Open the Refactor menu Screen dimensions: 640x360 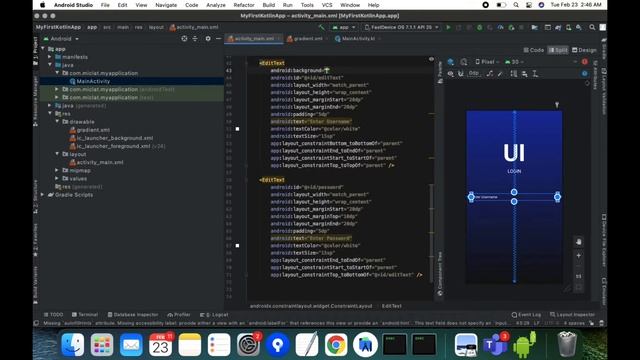[x=244, y=5]
